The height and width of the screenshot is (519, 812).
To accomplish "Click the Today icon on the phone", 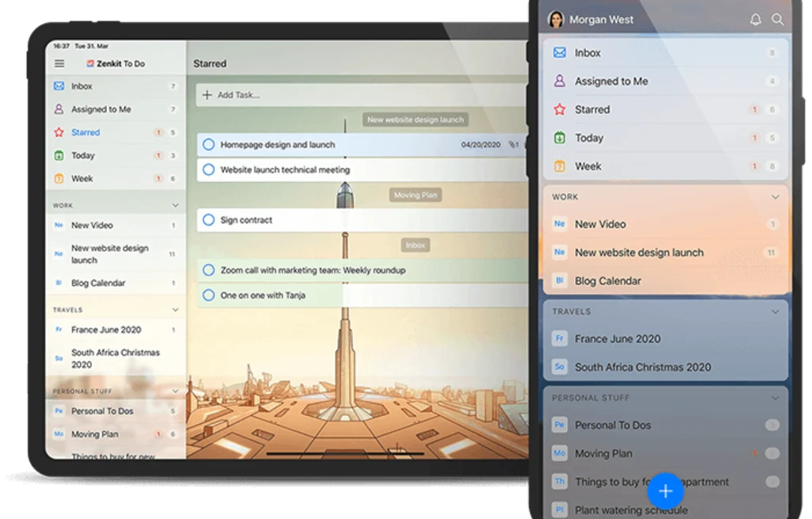I will click(x=560, y=138).
